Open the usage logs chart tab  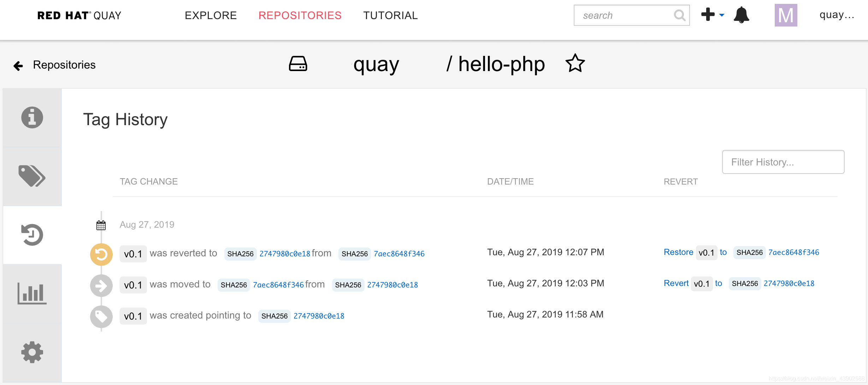click(32, 293)
